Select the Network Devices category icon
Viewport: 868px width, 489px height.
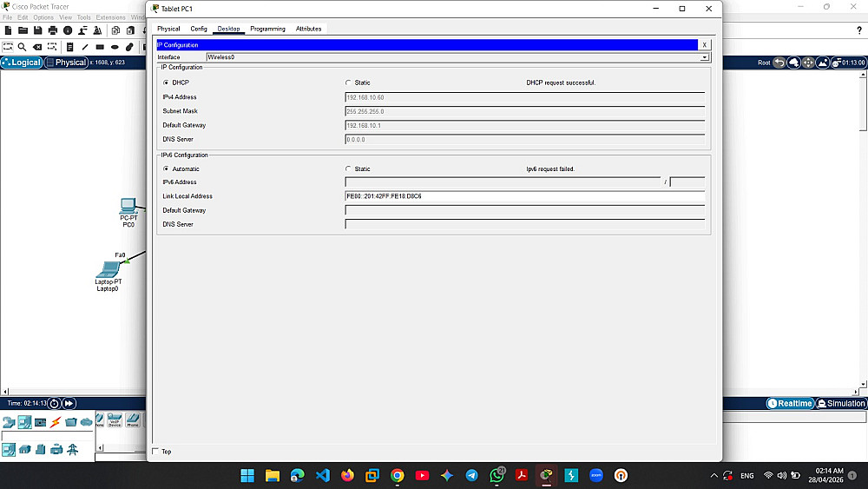pos(9,422)
